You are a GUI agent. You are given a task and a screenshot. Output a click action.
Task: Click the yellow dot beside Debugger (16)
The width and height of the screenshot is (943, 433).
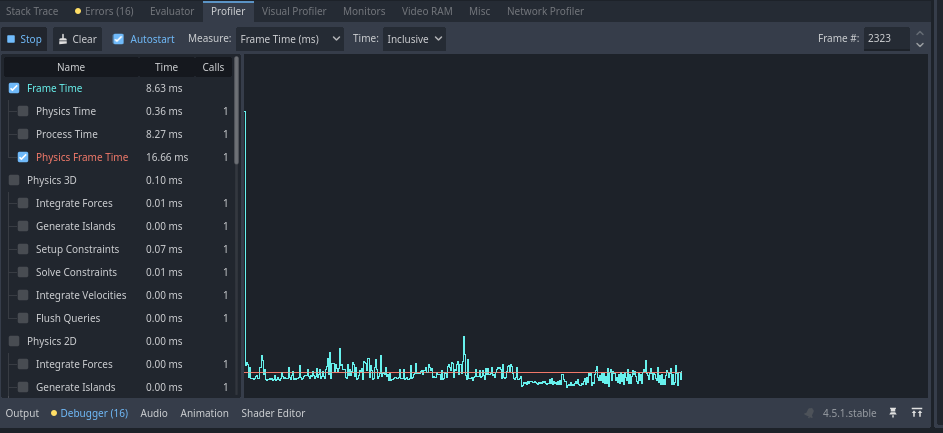(x=54, y=413)
